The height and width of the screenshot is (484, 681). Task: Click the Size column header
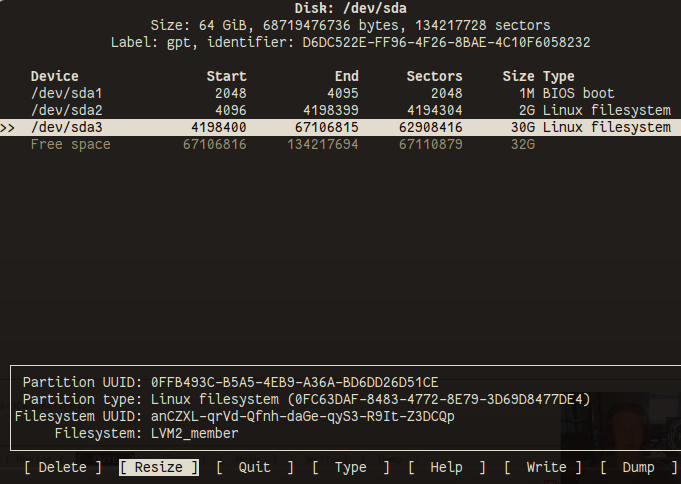coord(518,76)
